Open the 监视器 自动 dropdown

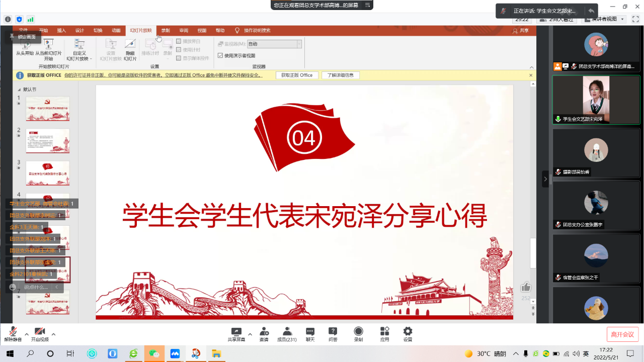tap(274, 44)
